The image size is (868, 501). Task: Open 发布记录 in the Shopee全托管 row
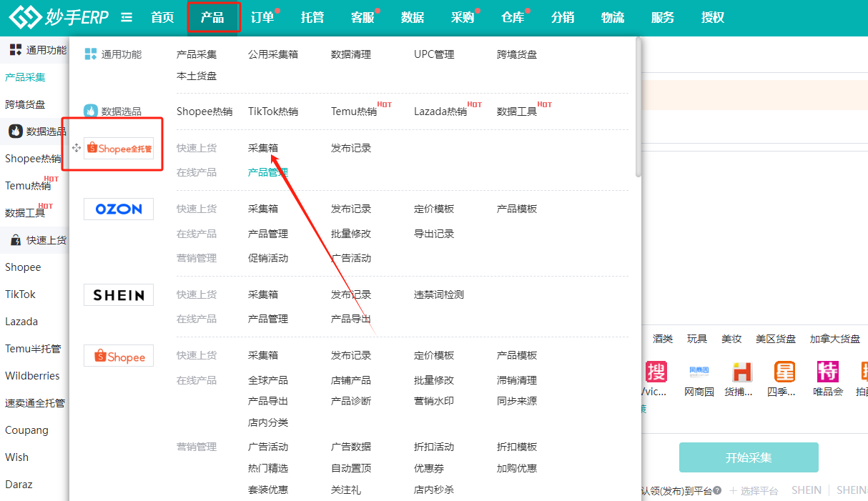351,148
